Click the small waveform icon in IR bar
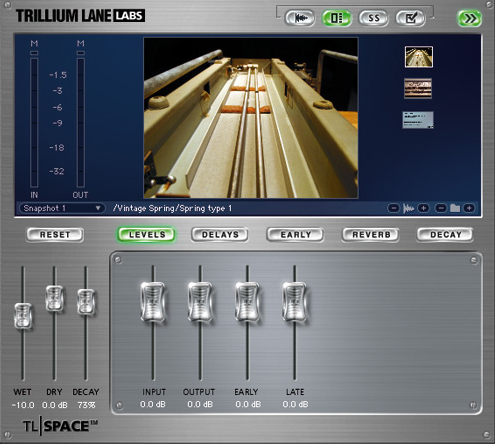Image resolution: width=495 pixels, height=444 pixels. coord(409,209)
